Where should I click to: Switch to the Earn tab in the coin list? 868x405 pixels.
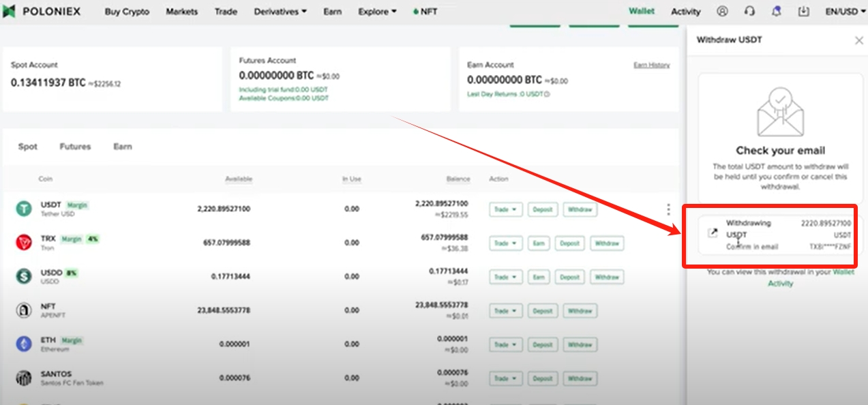(123, 147)
